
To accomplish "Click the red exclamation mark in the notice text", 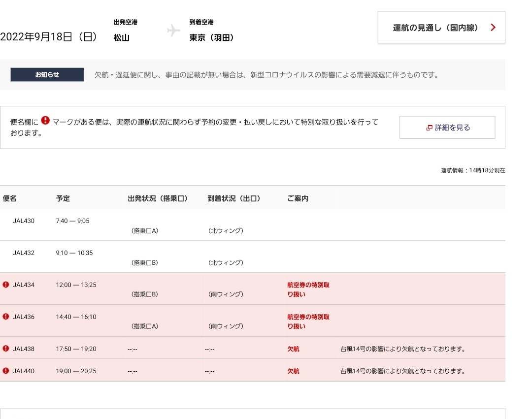I will tap(45, 120).
